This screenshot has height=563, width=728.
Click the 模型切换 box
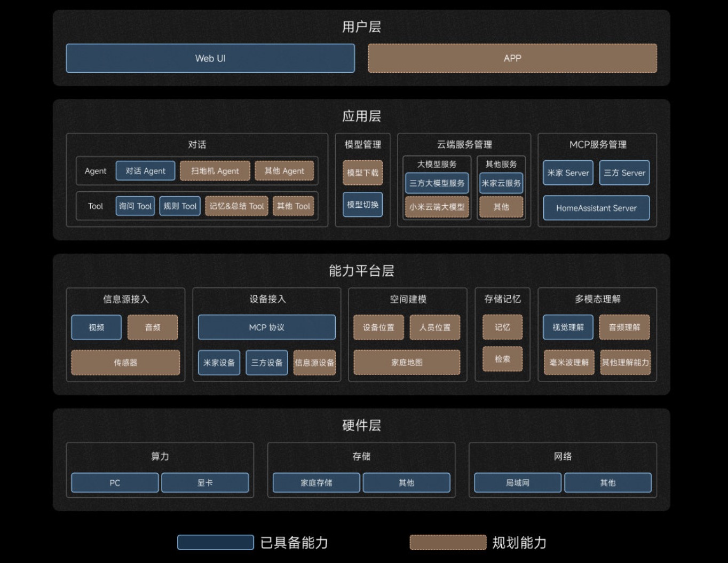click(362, 205)
